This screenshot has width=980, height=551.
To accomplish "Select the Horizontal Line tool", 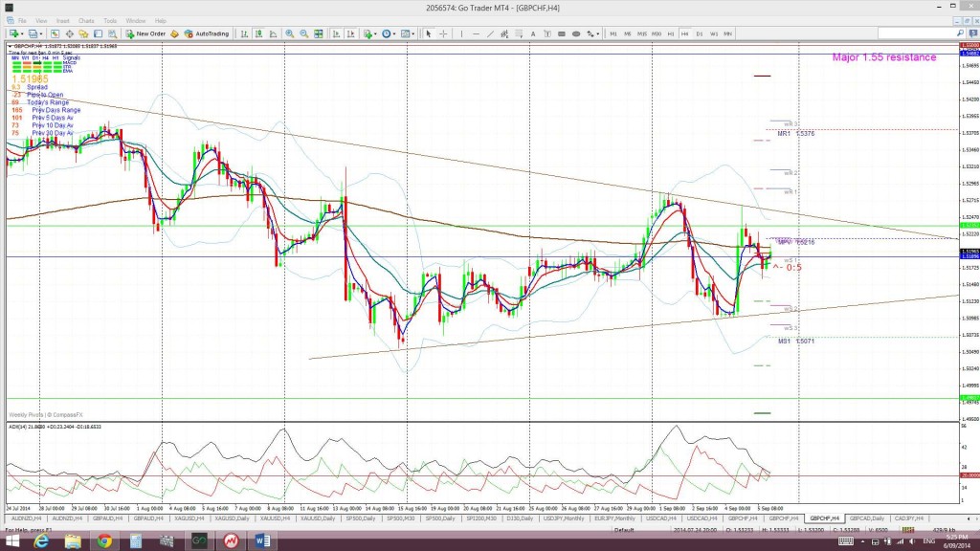I will tap(476, 33).
